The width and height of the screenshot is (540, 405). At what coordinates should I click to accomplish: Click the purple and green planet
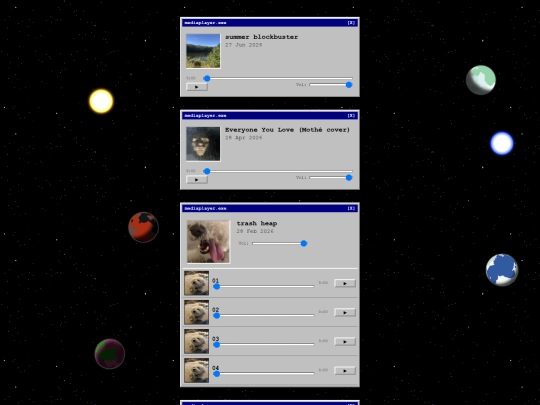click(x=110, y=354)
